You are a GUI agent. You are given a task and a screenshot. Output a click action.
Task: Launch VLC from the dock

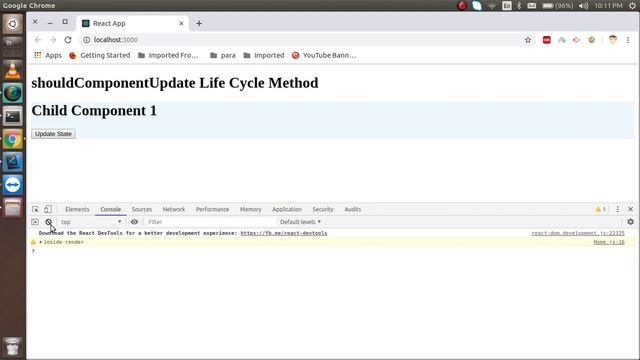(x=13, y=70)
